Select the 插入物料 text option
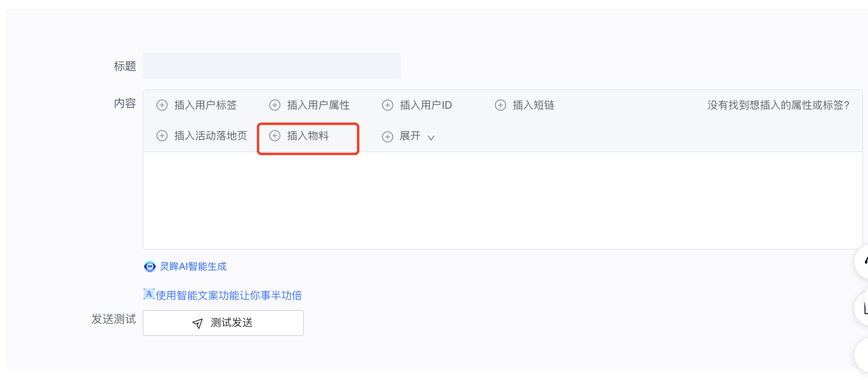 point(308,136)
